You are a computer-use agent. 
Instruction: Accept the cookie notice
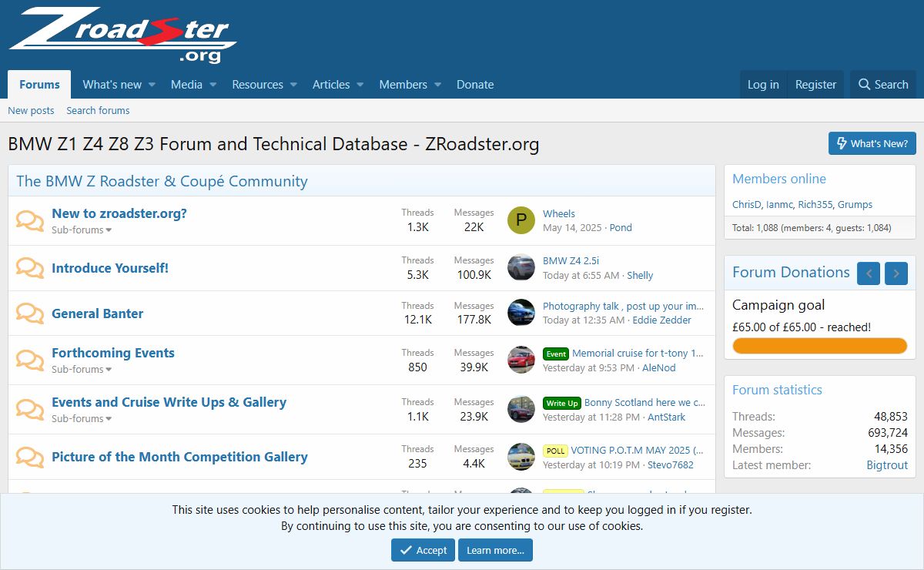423,550
